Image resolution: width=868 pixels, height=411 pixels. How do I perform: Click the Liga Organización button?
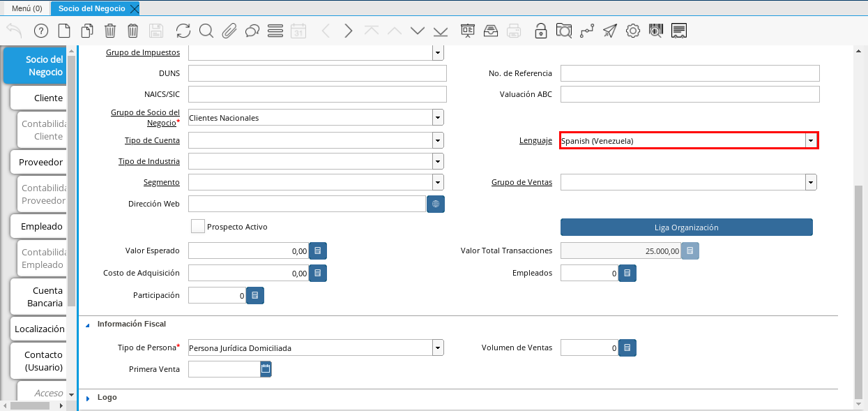click(x=686, y=227)
